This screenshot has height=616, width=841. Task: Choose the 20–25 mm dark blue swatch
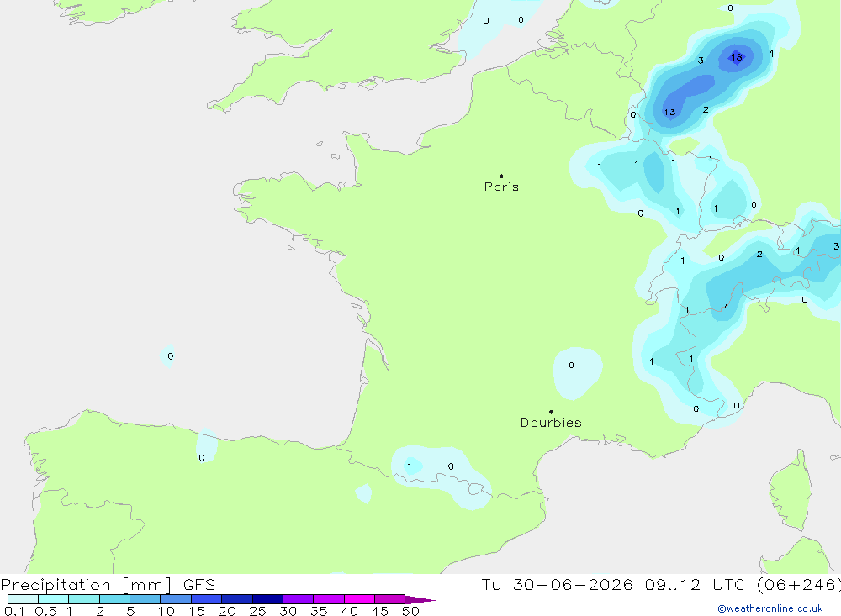237,599
